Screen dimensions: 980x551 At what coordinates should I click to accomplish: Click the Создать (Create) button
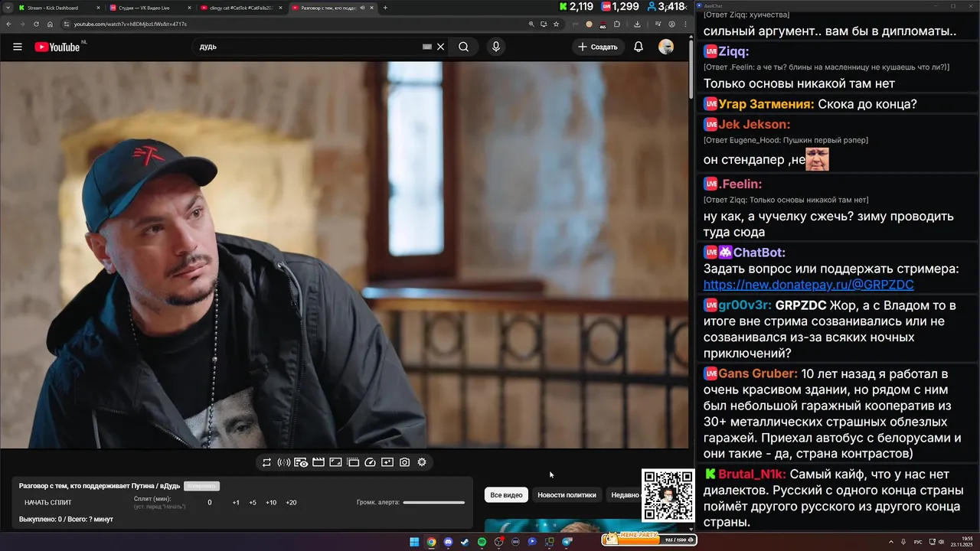[x=598, y=47]
